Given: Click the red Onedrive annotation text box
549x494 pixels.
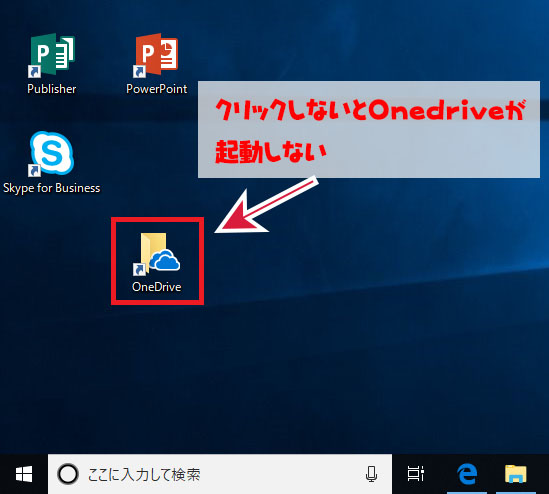Looking at the screenshot, I should pyautogui.click(x=369, y=130).
